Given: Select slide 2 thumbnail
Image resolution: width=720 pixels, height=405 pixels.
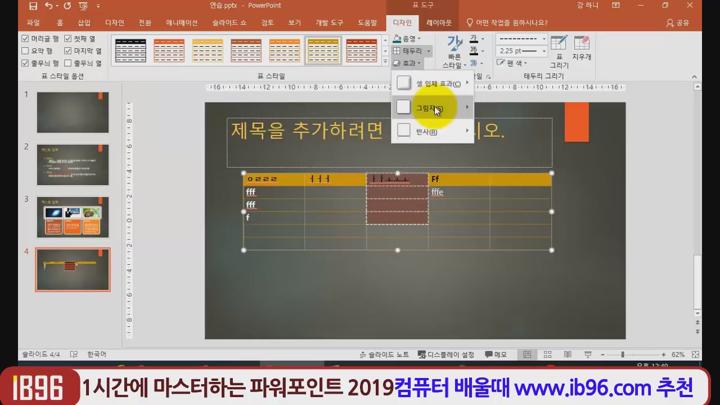Looking at the screenshot, I should pos(73,165).
